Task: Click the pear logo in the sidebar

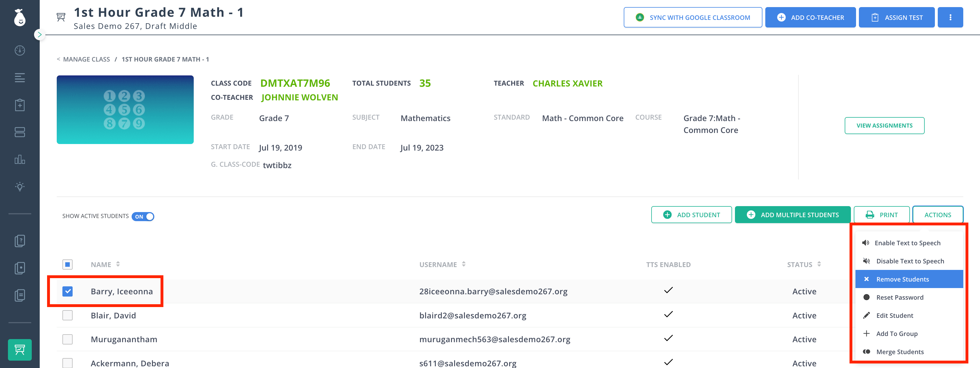Action: (20, 17)
